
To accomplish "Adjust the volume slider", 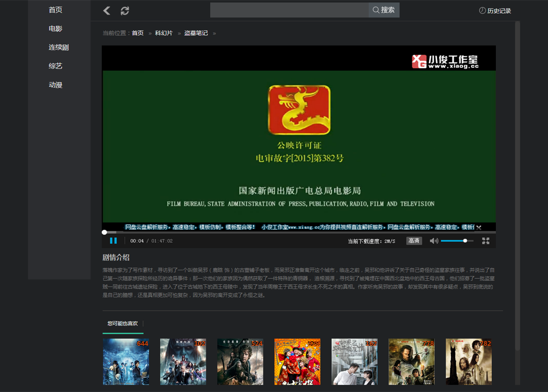I will click(457, 241).
